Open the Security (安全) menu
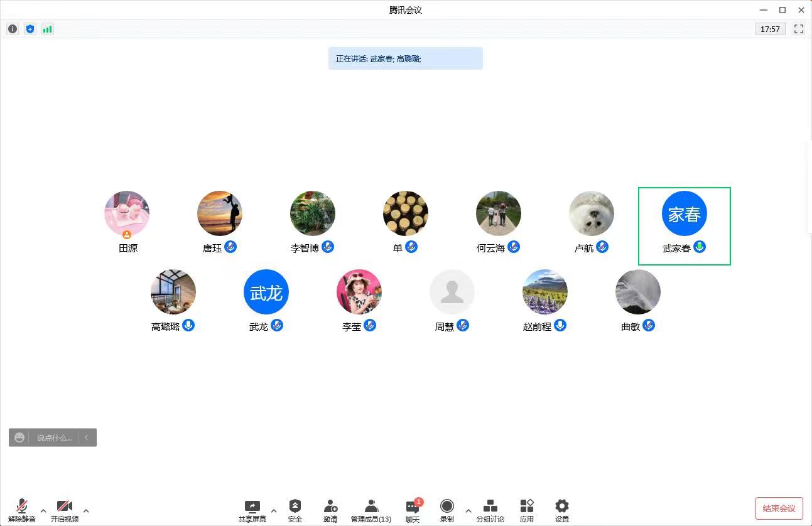The height and width of the screenshot is (526, 812). point(295,510)
